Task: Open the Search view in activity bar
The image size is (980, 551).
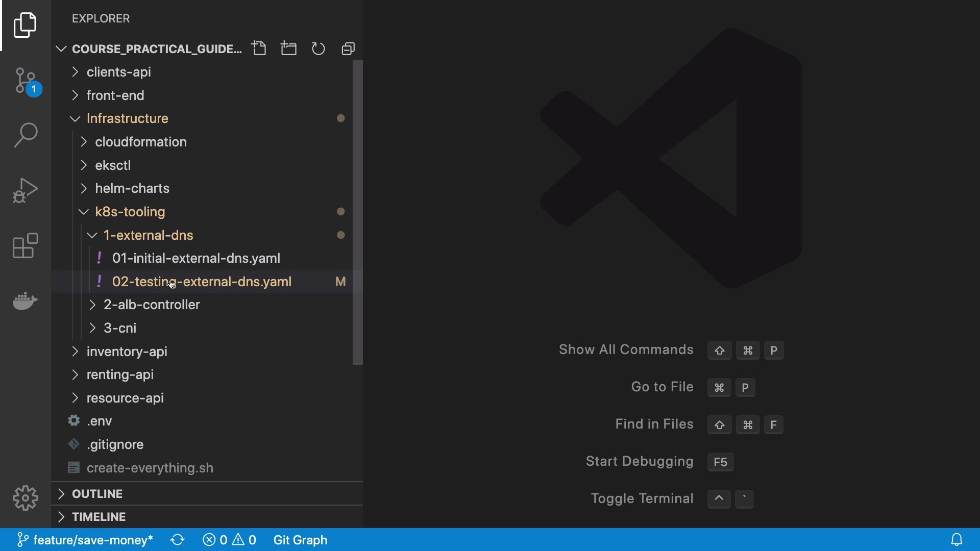Action: tap(26, 135)
